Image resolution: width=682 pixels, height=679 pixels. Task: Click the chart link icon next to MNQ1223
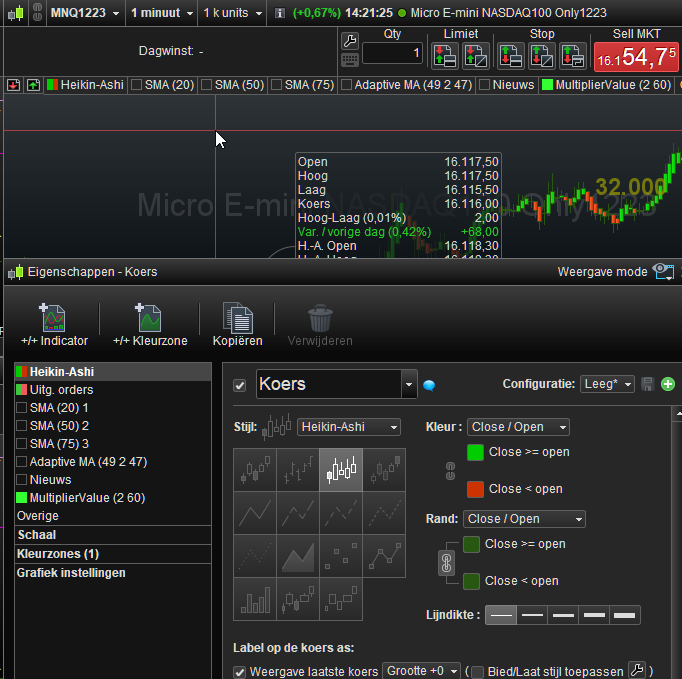click(x=37, y=12)
